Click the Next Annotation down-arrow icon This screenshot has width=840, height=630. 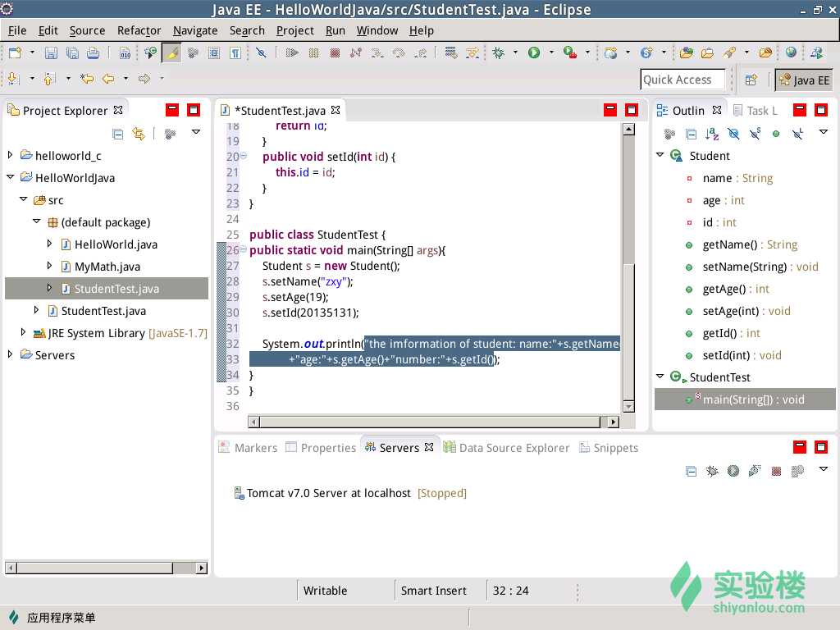click(13, 79)
